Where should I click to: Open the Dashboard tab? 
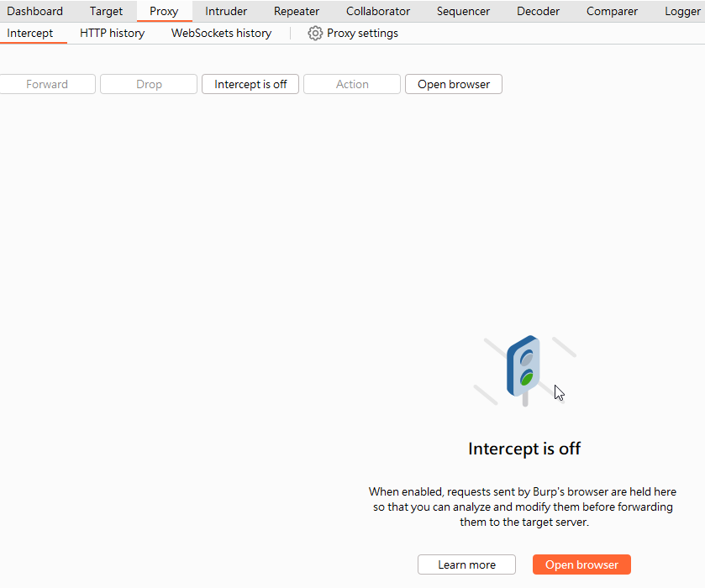(34, 11)
